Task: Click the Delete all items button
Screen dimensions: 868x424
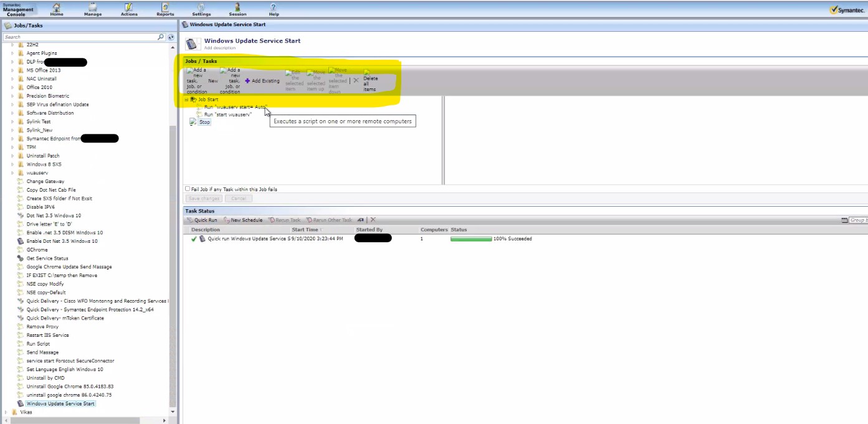Action: 370,81
